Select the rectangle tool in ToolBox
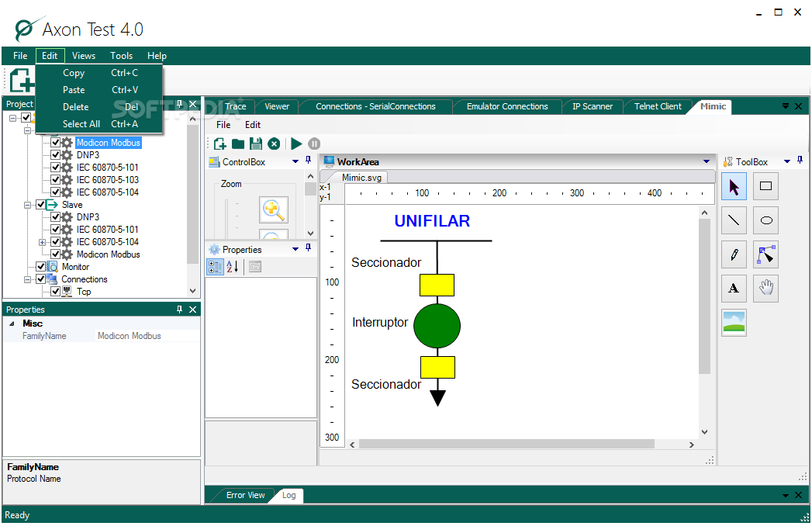 point(765,186)
